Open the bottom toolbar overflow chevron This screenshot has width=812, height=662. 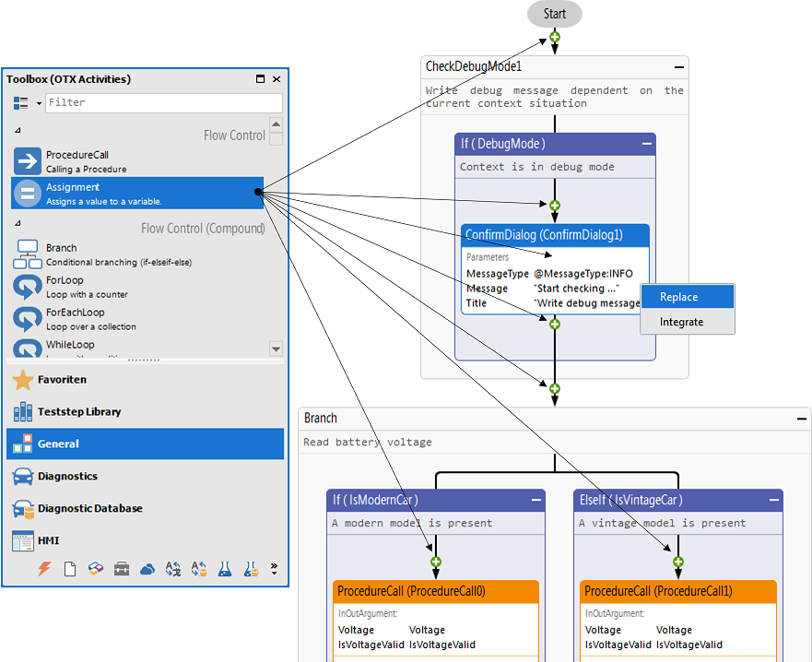272,569
